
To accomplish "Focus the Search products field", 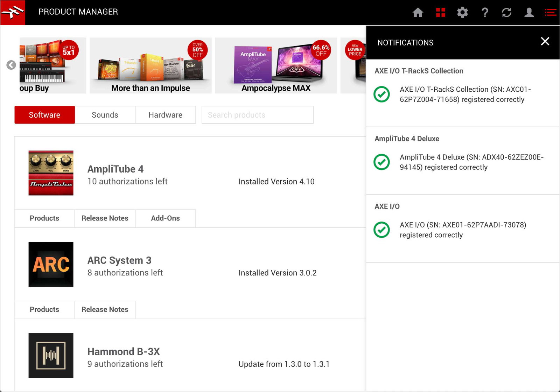I will pos(258,115).
